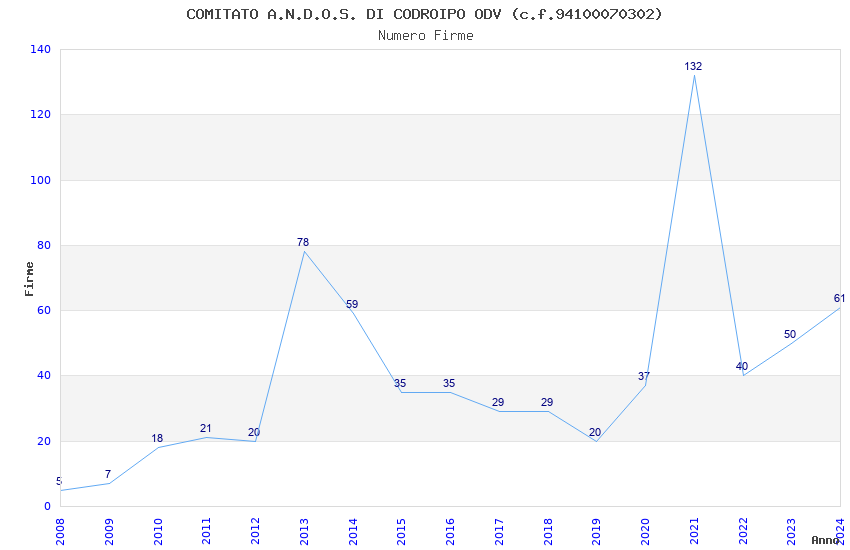Viewport: 850px width, 550px height.
Task: Select the data label 78 for 2013
Action: (302, 242)
